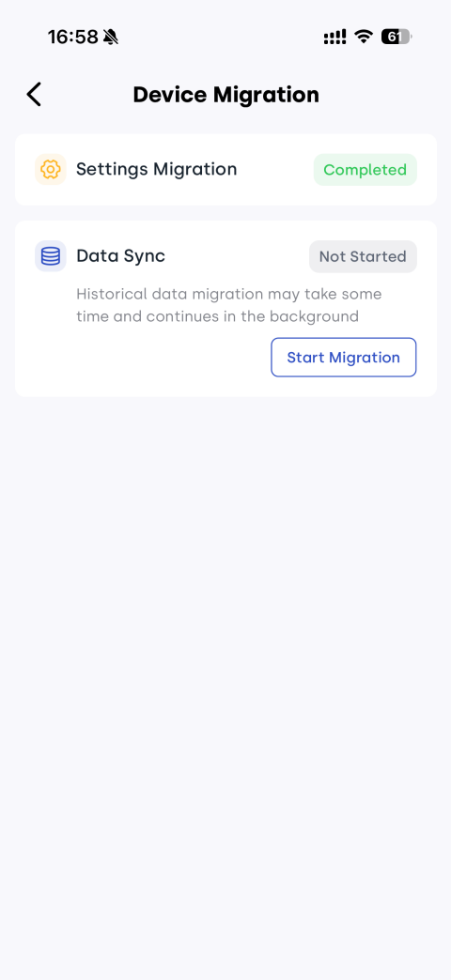Open the Data Sync card background
The image size is (451, 980).
coord(225,309)
